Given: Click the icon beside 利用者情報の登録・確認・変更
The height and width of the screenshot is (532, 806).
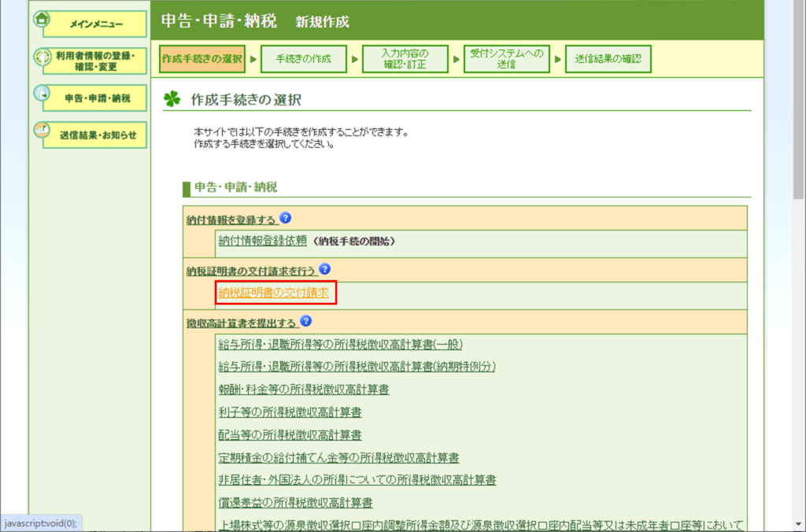Looking at the screenshot, I should 42,57.
